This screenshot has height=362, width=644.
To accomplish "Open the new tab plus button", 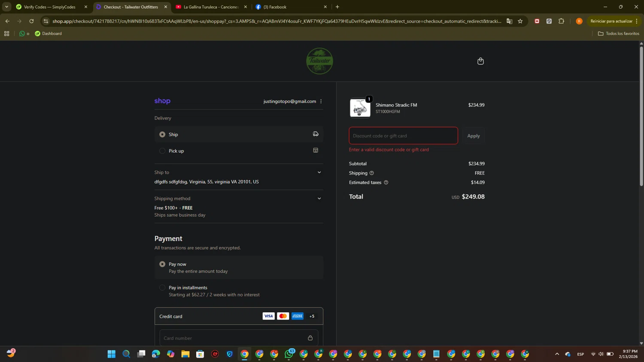I will coord(337,7).
